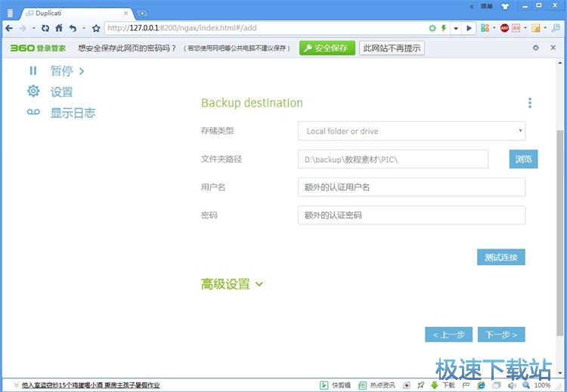Click the page vertical scrollbar thumb
Viewport: 567px width, 392px height.
pos(559,233)
